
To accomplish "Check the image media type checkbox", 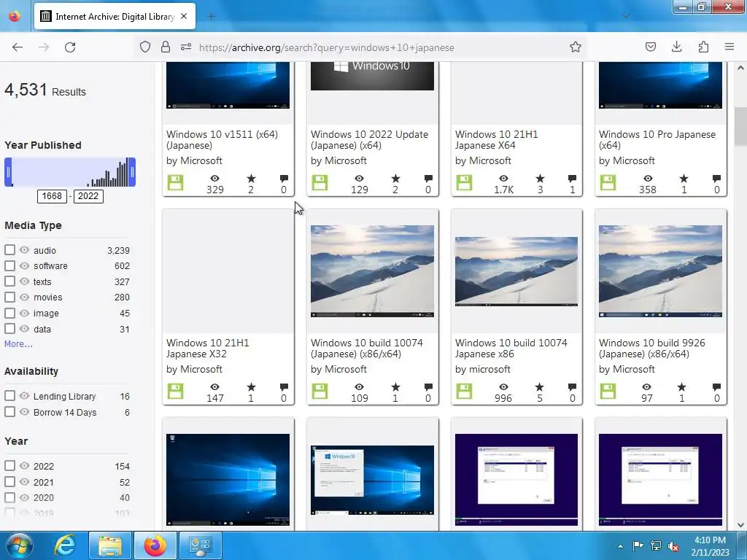I will tap(9, 313).
